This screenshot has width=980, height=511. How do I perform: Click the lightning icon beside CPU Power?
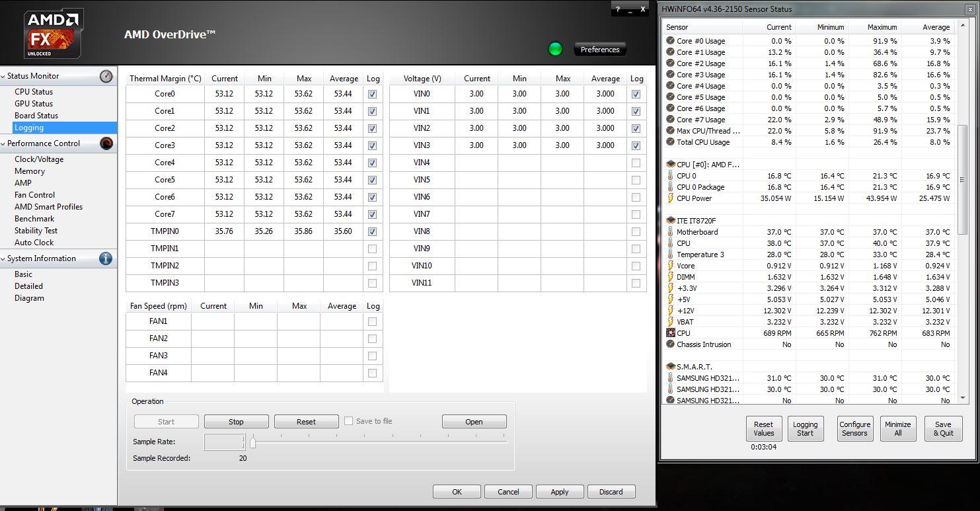click(670, 198)
